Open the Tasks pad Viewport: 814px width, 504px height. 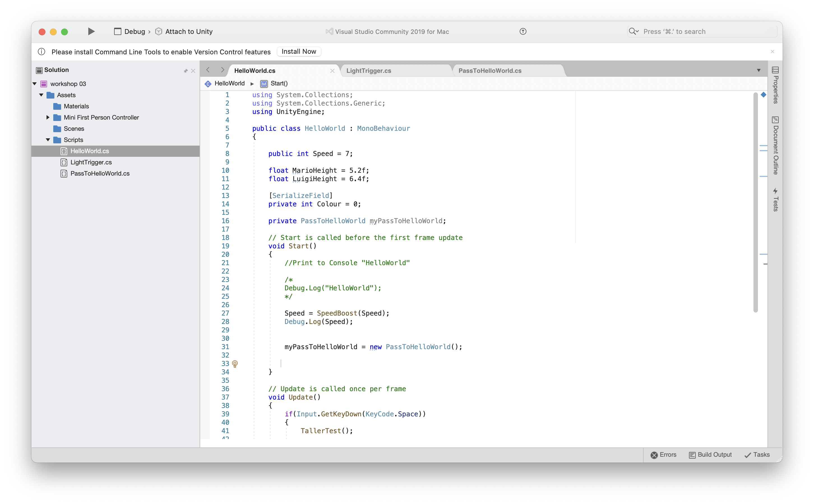click(x=757, y=455)
